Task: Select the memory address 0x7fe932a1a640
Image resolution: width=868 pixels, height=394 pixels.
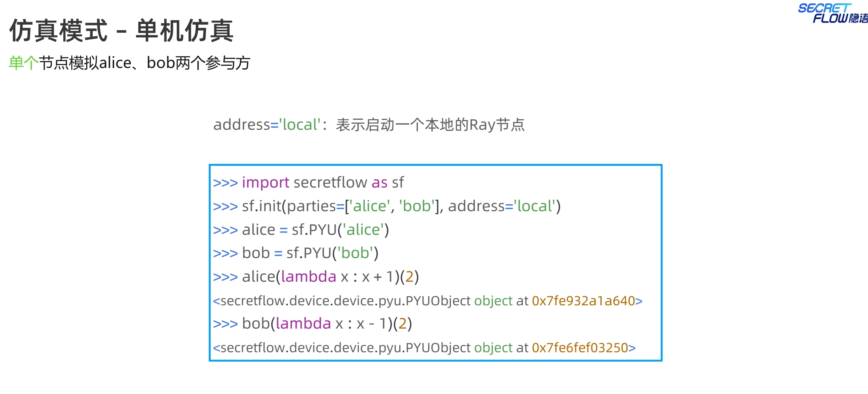Action: [583, 301]
